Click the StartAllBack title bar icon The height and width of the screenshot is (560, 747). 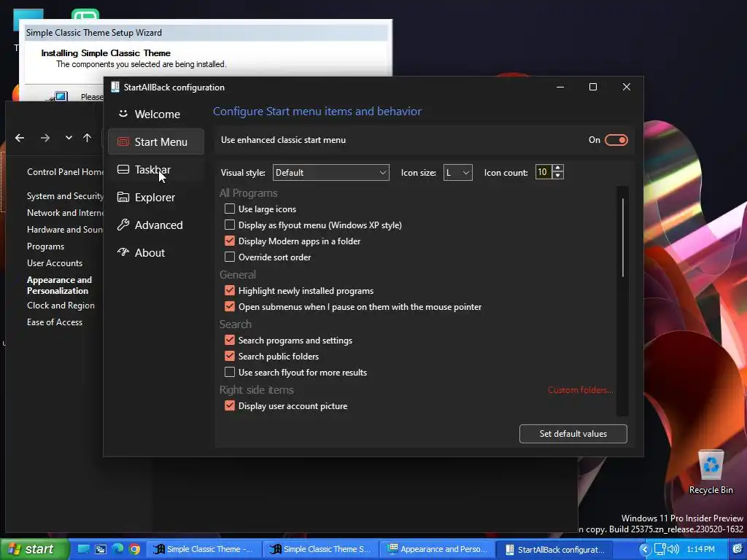pyautogui.click(x=115, y=87)
